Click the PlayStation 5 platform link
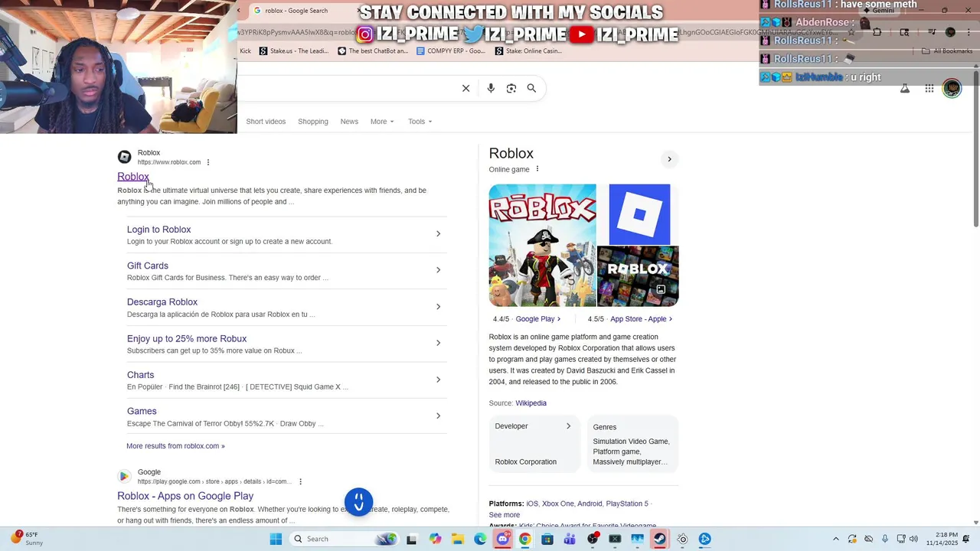The height and width of the screenshot is (551, 980). (627, 504)
